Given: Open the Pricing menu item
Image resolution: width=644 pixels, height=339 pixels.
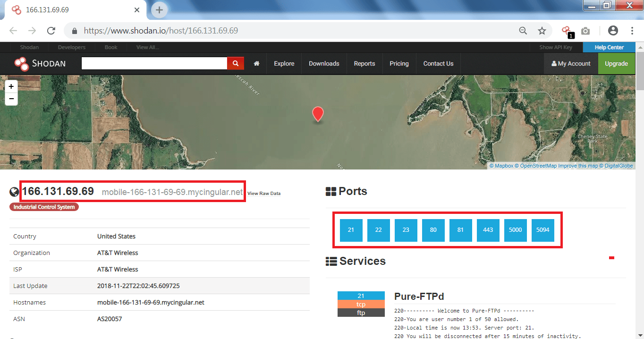Looking at the screenshot, I should tap(399, 64).
